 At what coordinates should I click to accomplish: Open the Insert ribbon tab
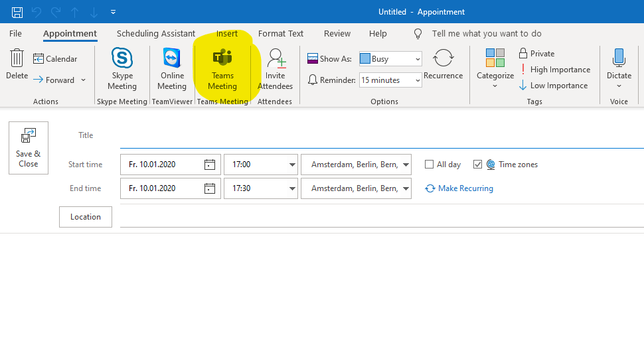click(227, 34)
